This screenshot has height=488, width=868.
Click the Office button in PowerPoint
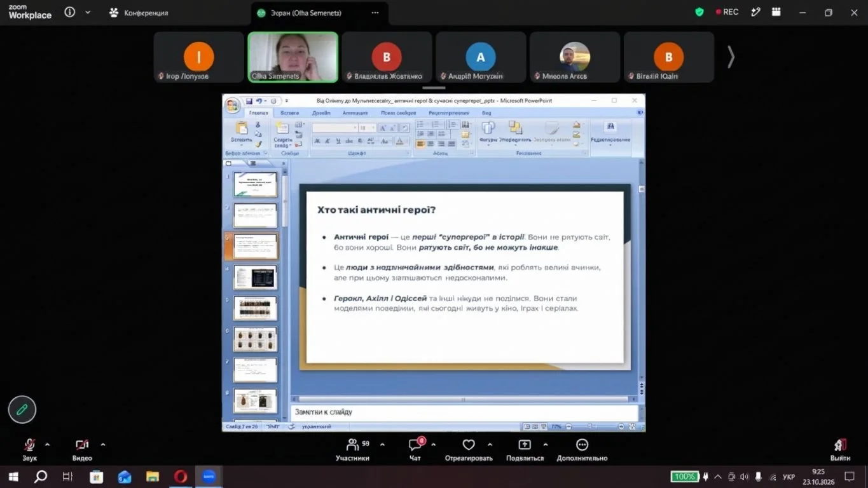pos(233,105)
